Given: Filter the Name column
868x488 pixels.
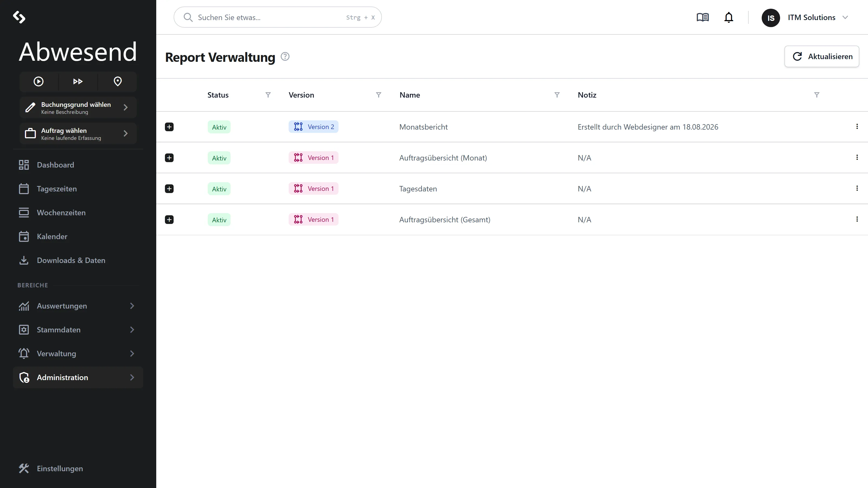Looking at the screenshot, I should point(557,95).
